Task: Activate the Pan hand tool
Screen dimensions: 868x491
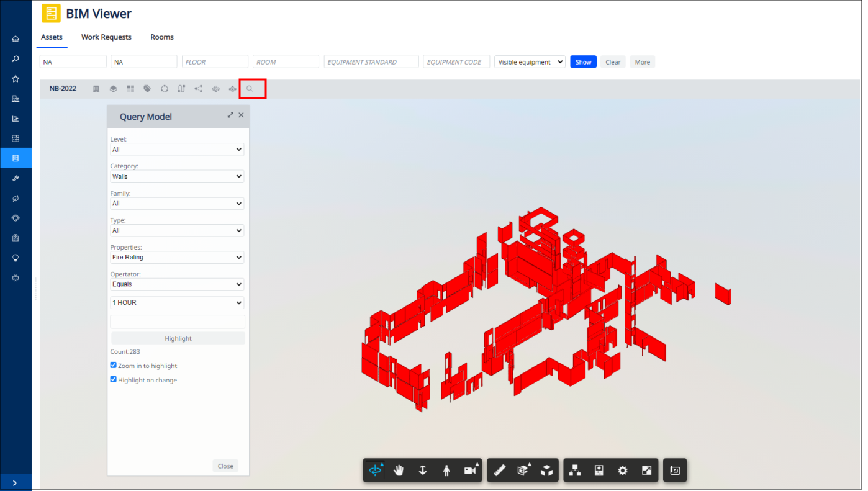Action: (x=399, y=471)
